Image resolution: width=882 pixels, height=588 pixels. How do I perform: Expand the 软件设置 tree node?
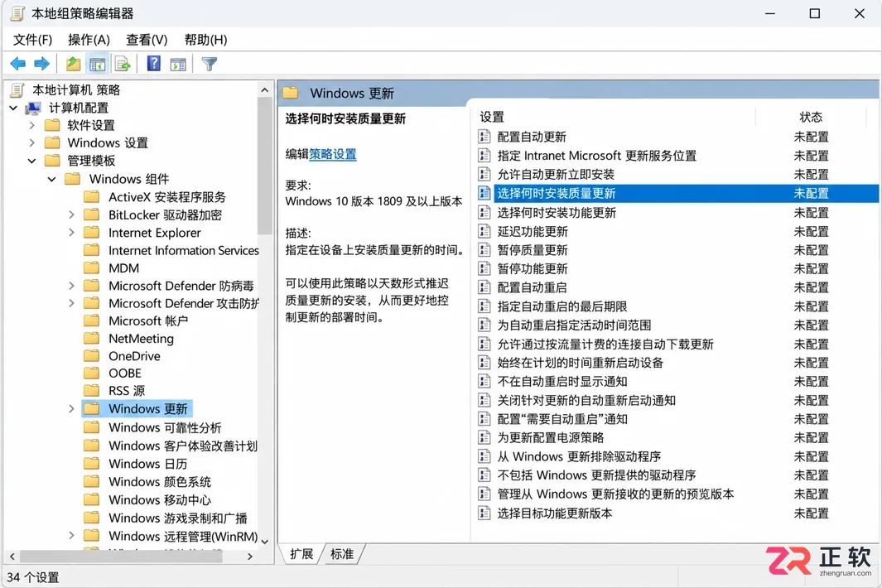point(32,125)
